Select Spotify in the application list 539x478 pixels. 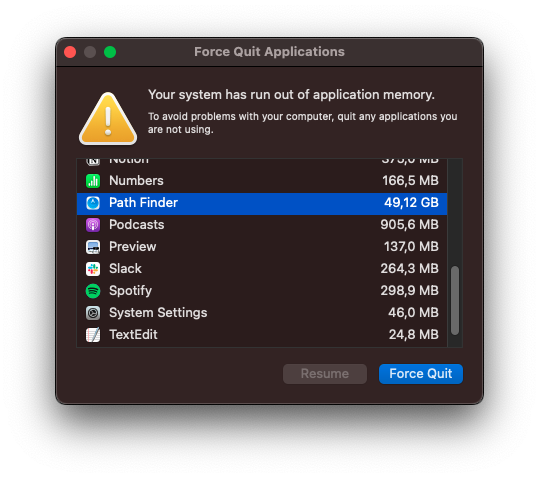(262, 291)
